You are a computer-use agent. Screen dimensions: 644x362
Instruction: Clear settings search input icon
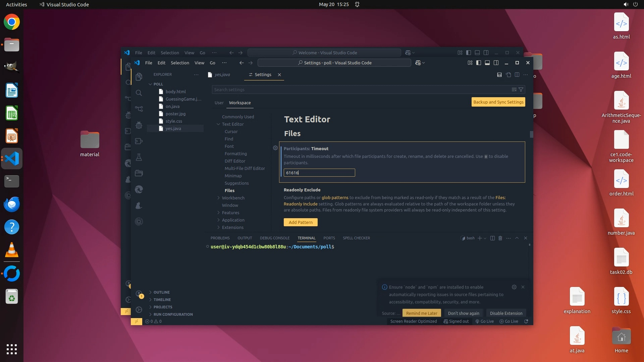[x=514, y=89]
